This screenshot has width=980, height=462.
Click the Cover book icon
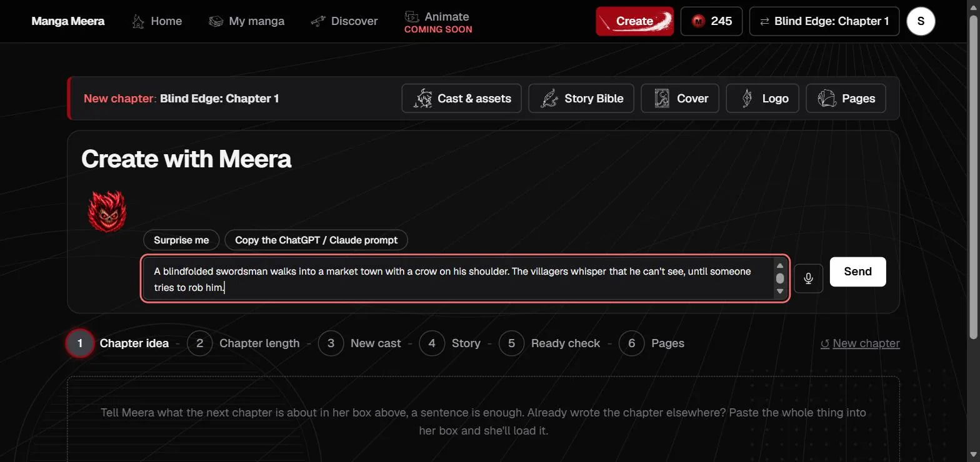pyautogui.click(x=661, y=99)
